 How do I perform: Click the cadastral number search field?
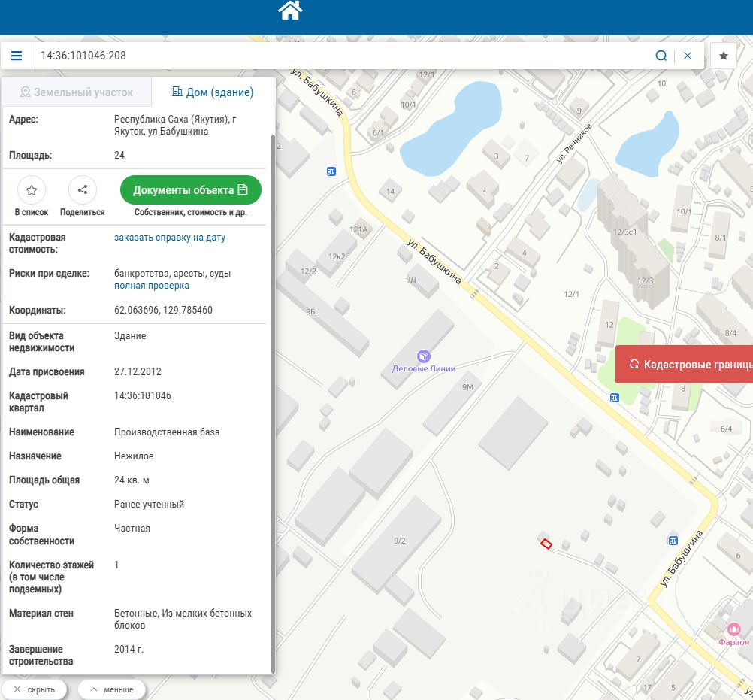tap(338, 56)
